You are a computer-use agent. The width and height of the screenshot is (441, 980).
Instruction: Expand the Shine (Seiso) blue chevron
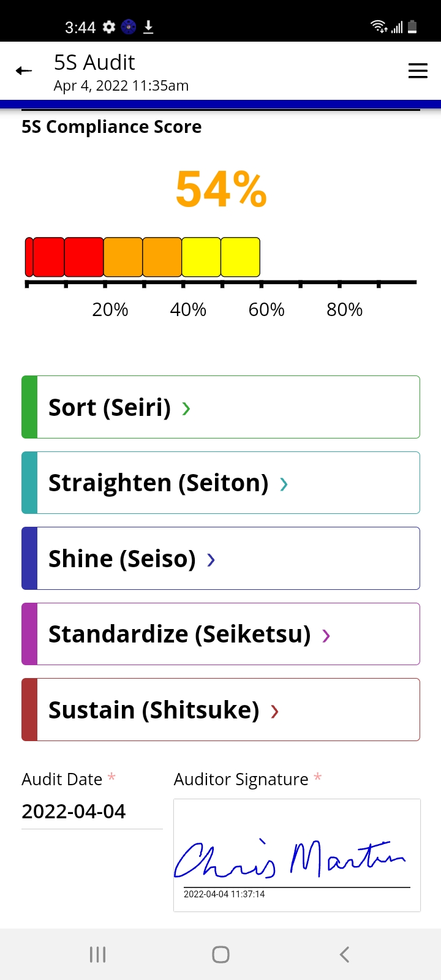coord(211,560)
